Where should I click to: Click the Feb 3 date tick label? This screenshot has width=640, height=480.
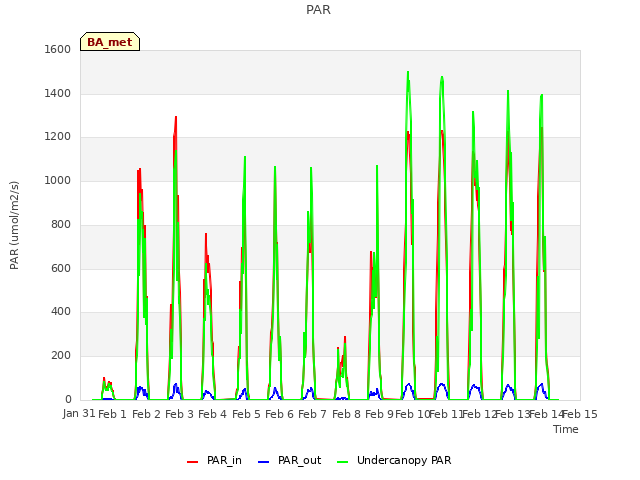click(x=179, y=414)
